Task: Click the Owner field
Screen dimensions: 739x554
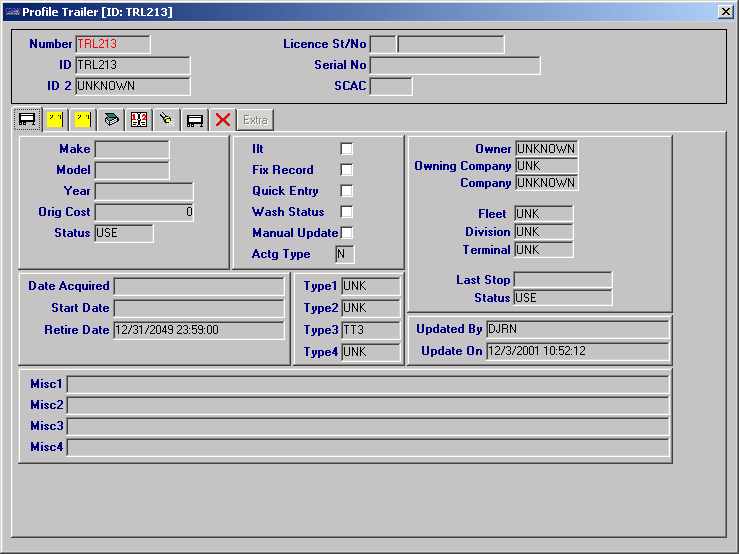Action: 547,149
